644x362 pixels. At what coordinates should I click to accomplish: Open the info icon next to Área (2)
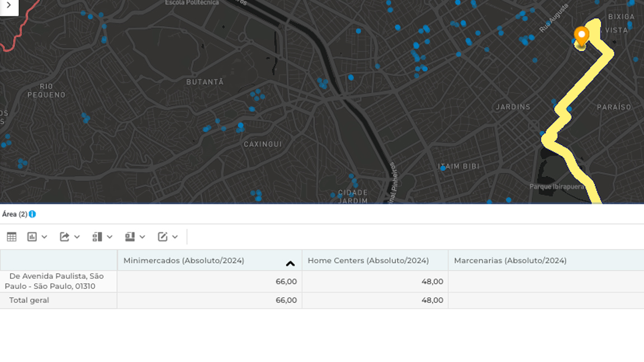pyautogui.click(x=32, y=214)
